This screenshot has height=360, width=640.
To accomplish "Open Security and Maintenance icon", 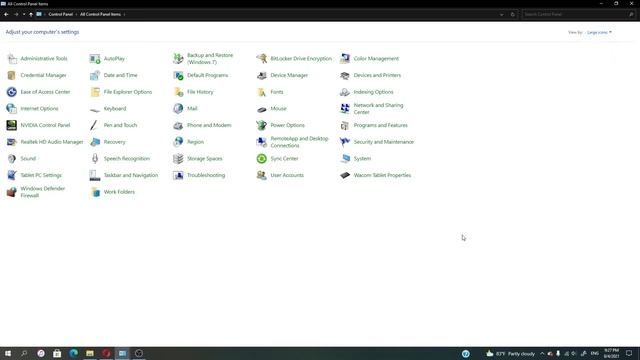I will click(x=345, y=142).
